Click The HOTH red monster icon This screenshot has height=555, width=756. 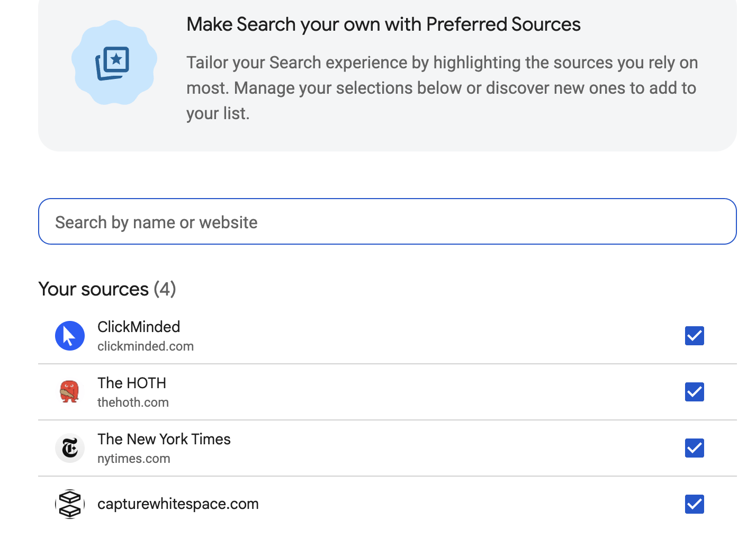coord(70,392)
